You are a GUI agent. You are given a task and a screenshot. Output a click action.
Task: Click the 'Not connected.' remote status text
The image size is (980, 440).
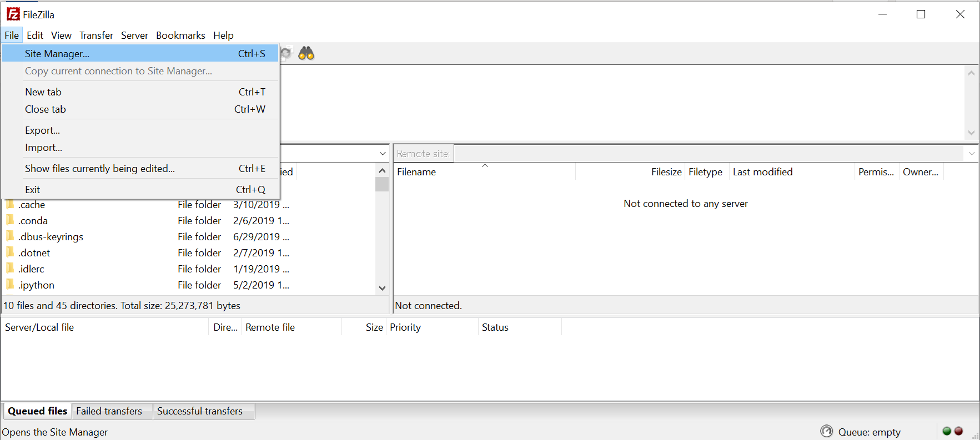[428, 305]
